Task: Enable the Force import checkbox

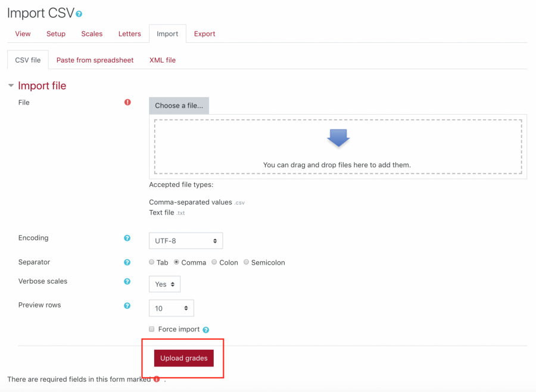Action: click(151, 329)
